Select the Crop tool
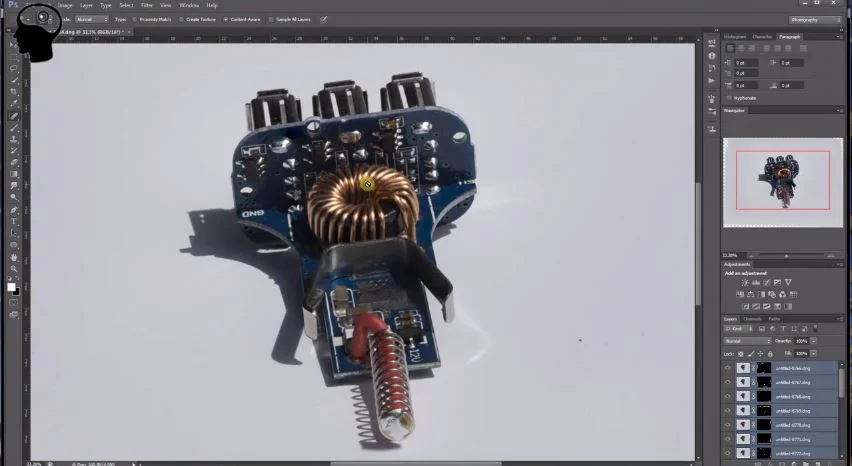This screenshot has width=852, height=466. 14,92
